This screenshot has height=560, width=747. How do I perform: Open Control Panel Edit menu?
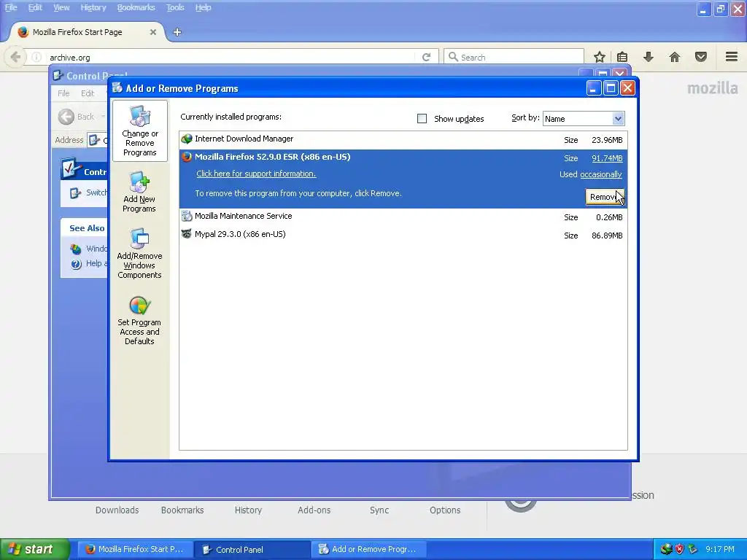88,93
